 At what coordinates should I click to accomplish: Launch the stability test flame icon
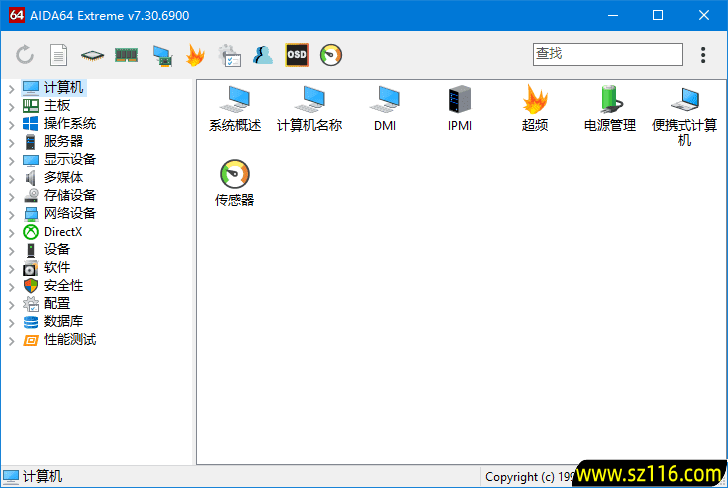(195, 55)
